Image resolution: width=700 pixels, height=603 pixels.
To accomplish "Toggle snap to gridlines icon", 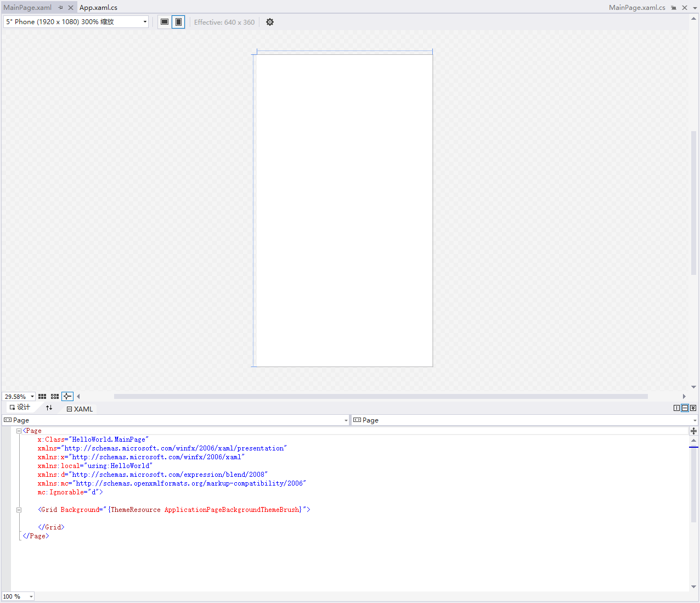I will point(55,396).
